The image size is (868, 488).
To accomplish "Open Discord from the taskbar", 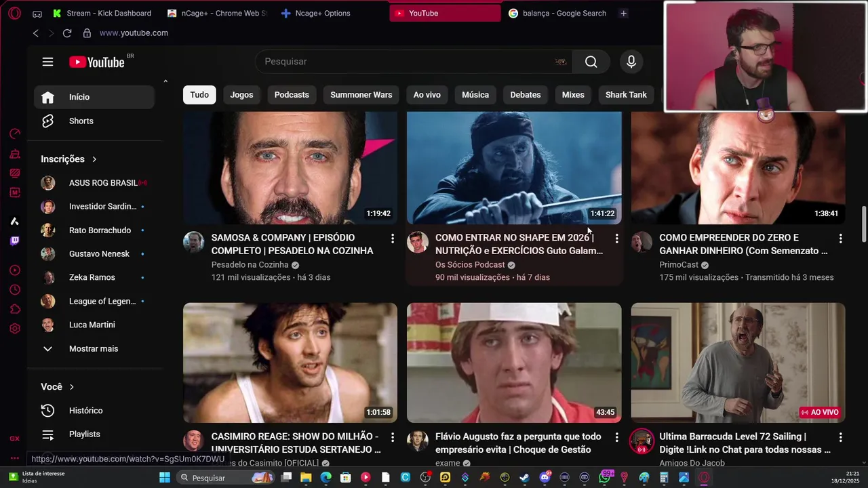I will (545, 478).
